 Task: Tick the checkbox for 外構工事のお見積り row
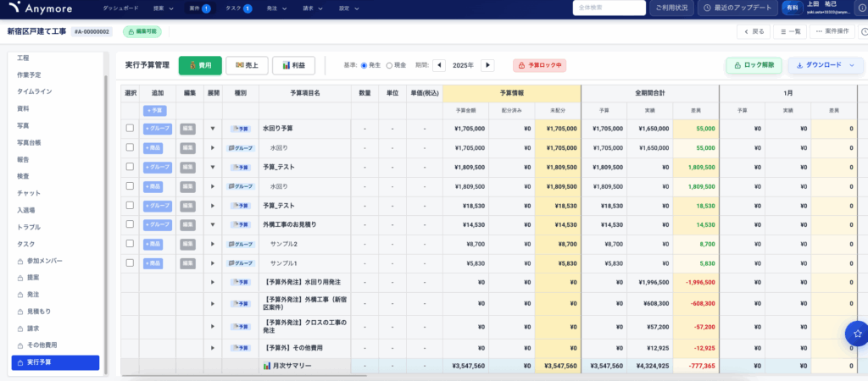point(130,224)
